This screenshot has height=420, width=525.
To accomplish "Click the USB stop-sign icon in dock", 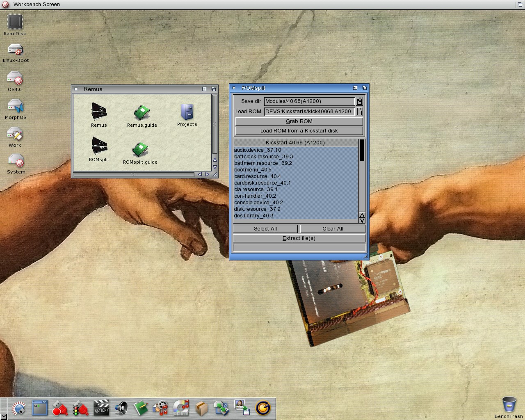I will (x=60, y=409).
